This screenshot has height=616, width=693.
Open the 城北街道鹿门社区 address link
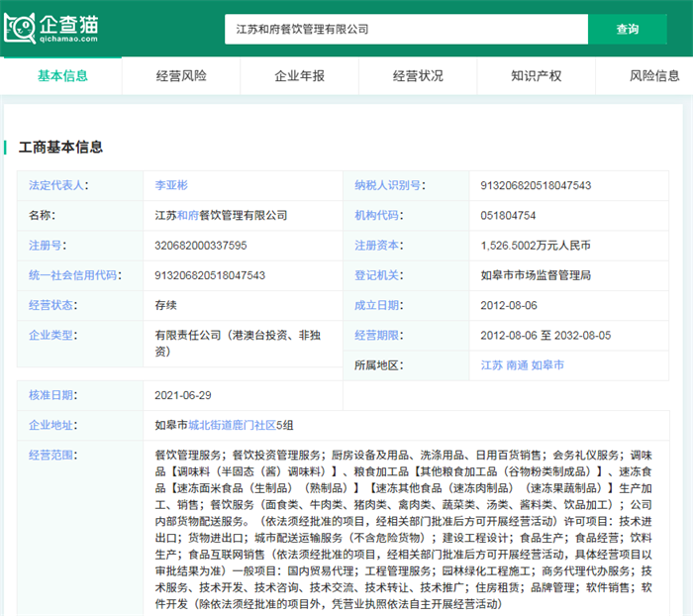click(x=233, y=425)
